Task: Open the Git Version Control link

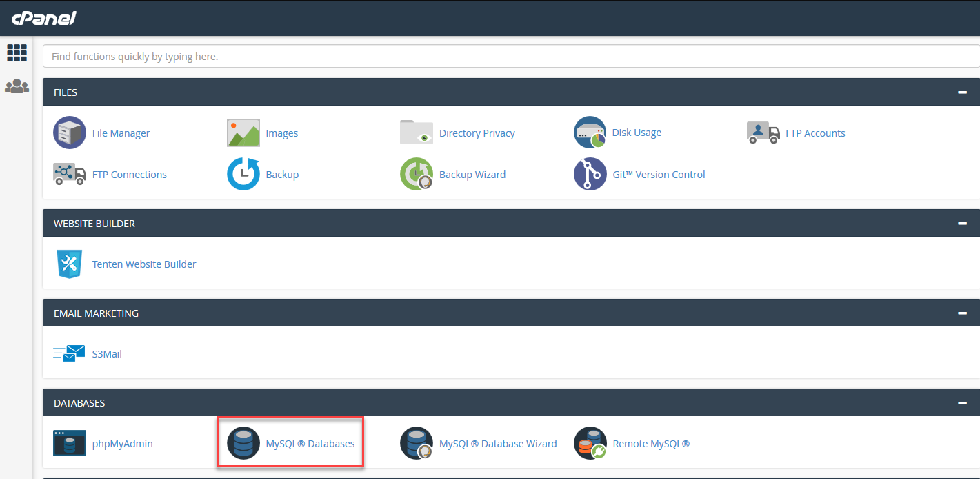Action: pos(659,175)
